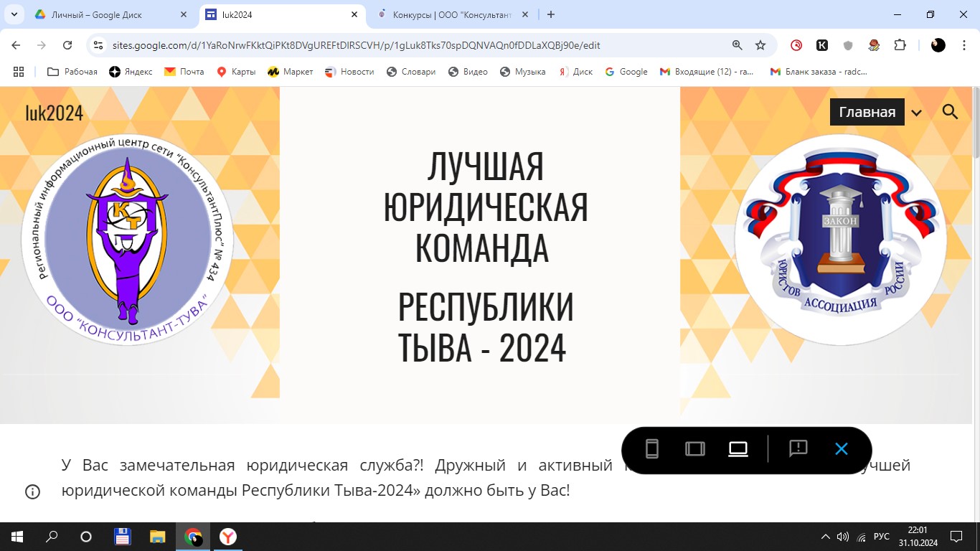Reload the current page
Screen dimensions: 980x551
[x=67, y=45]
